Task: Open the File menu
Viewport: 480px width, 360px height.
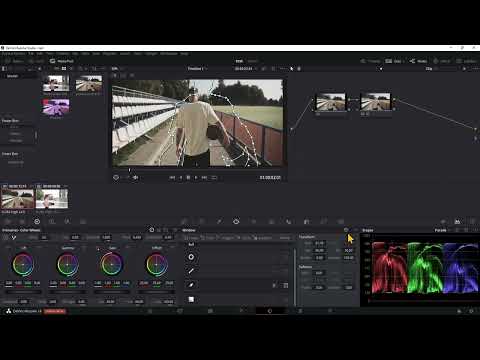Action: 31,54
